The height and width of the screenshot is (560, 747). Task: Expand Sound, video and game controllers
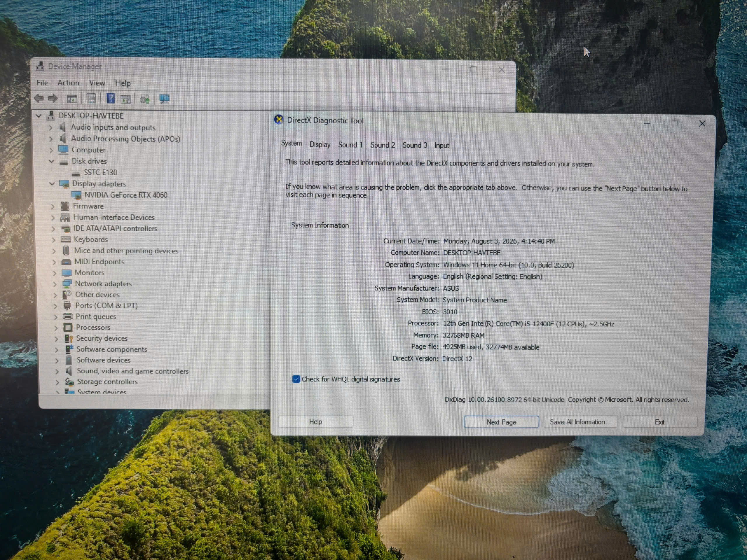click(57, 371)
